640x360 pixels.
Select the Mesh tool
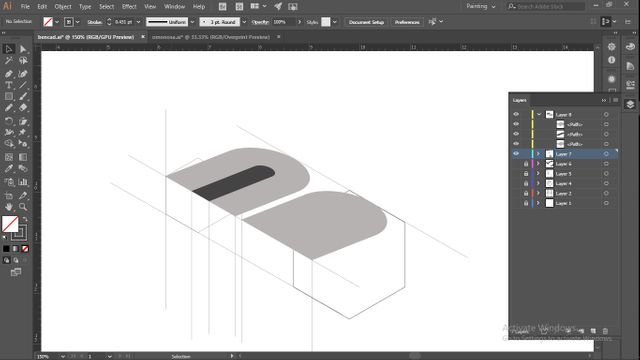pos(9,157)
